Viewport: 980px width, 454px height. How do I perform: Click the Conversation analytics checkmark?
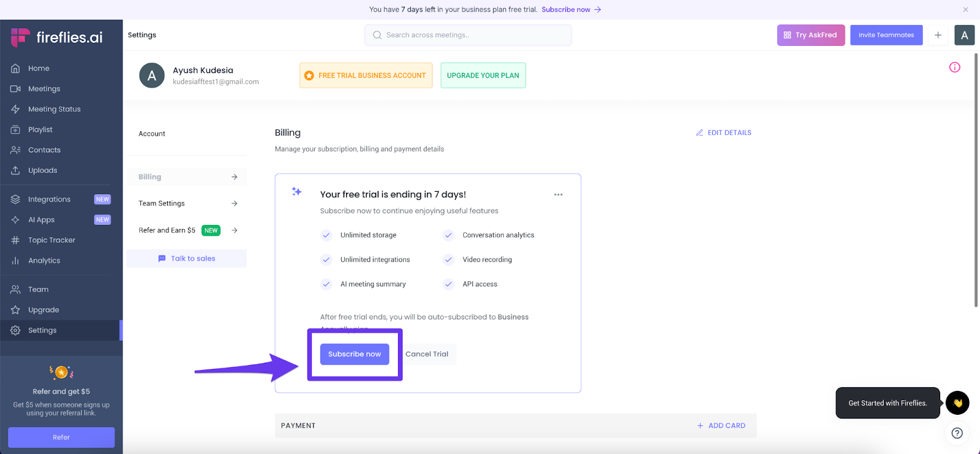(x=448, y=235)
